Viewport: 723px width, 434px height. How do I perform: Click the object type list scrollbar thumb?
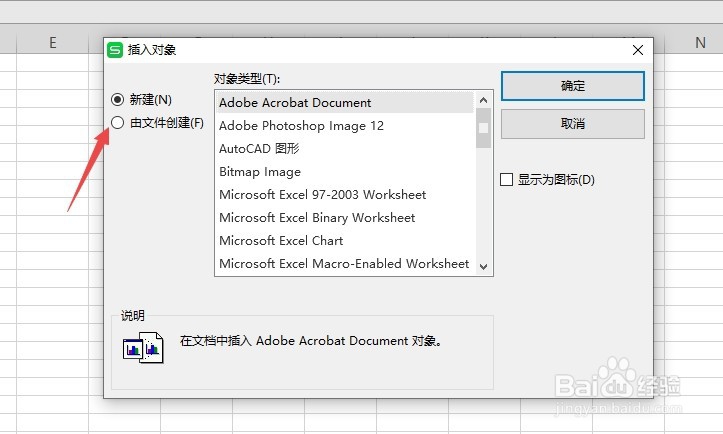tap(483, 128)
